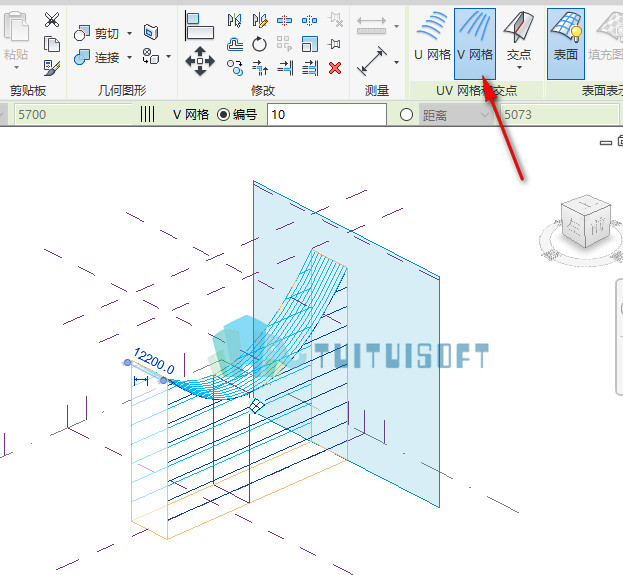Open the 粘贴 paste dropdown arrow

pyautogui.click(x=16, y=68)
